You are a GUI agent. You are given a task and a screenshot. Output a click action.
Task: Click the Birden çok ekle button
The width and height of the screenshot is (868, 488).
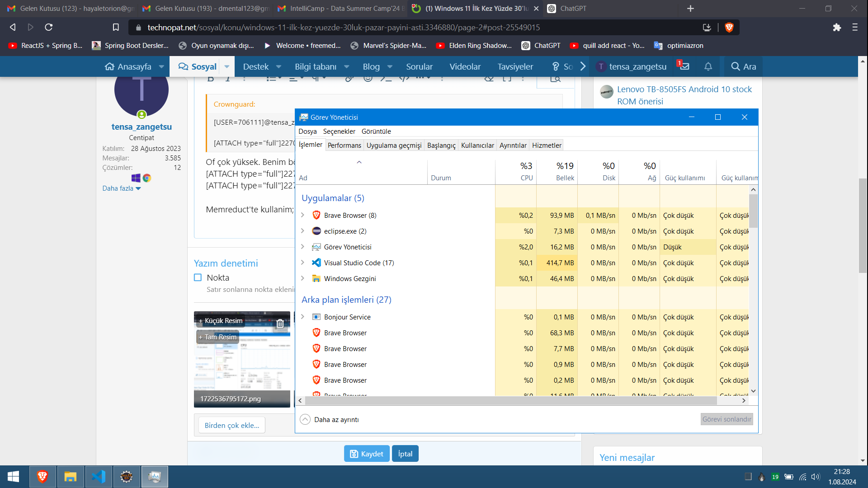pyautogui.click(x=231, y=425)
